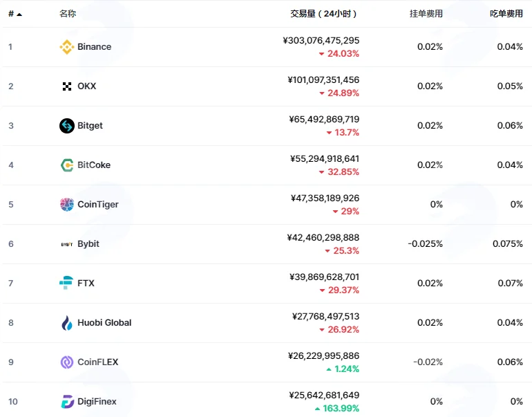Click Bybit's trading volume value
Image resolution: width=532 pixels, height=417 pixels.
[323, 238]
